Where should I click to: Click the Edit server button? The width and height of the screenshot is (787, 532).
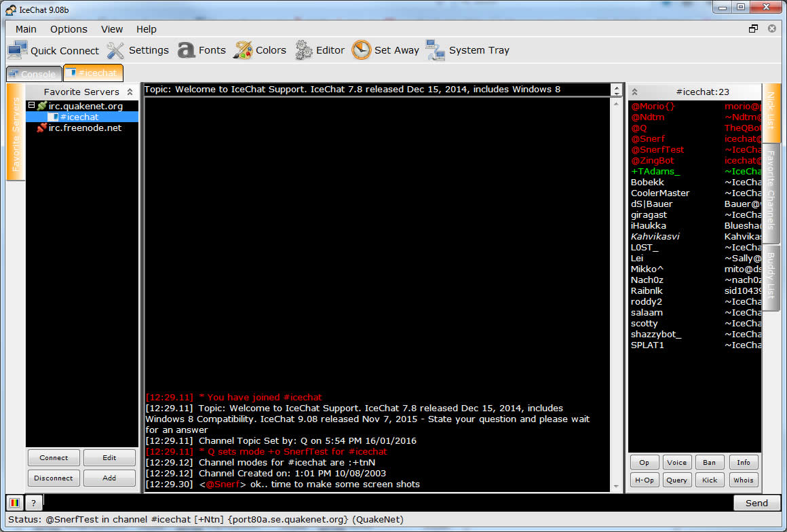109,458
